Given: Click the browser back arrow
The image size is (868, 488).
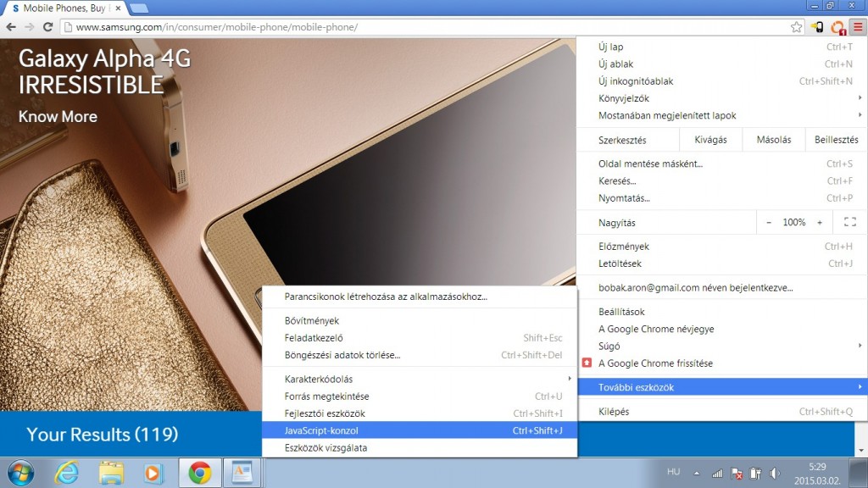Looking at the screenshot, I should (11, 27).
